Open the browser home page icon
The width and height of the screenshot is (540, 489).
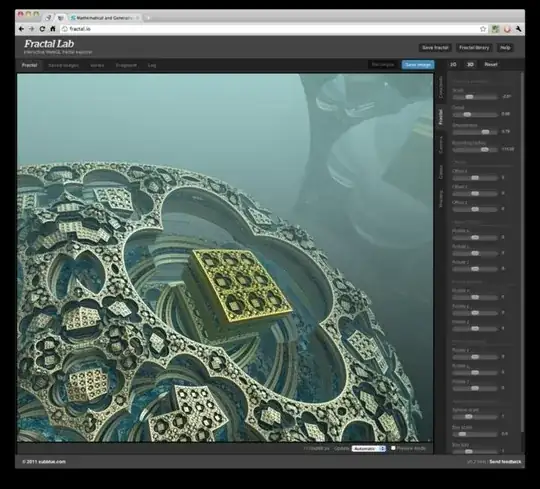53,29
